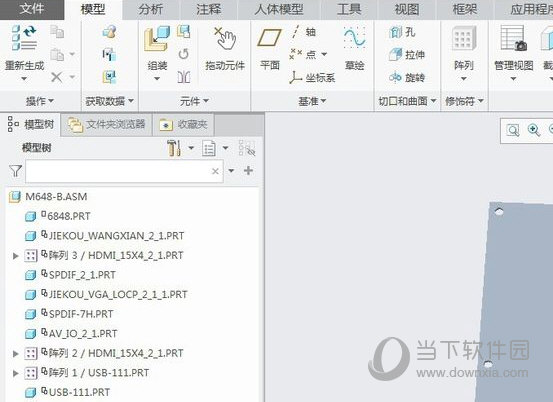Create a Coordinate System (坐标系)

coord(312,77)
